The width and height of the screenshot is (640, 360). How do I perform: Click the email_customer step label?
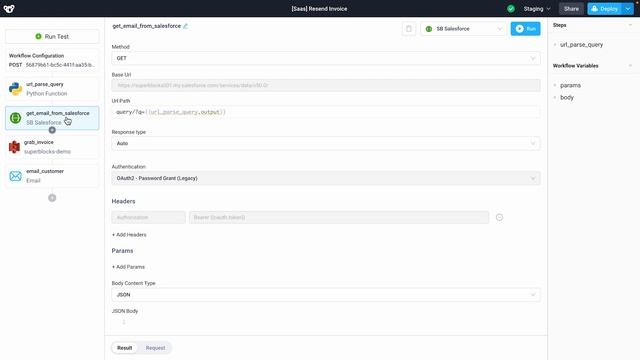coord(45,171)
